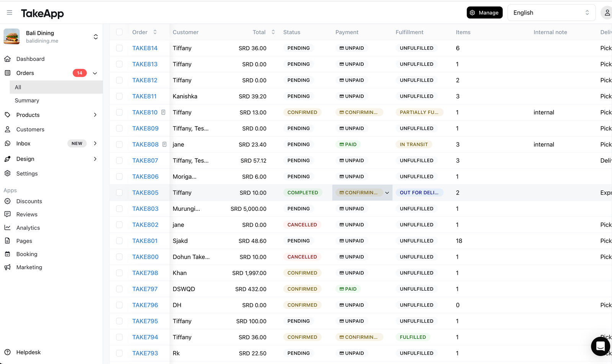Click the user profile avatar icon
This screenshot has height=364, width=612.
click(607, 13)
